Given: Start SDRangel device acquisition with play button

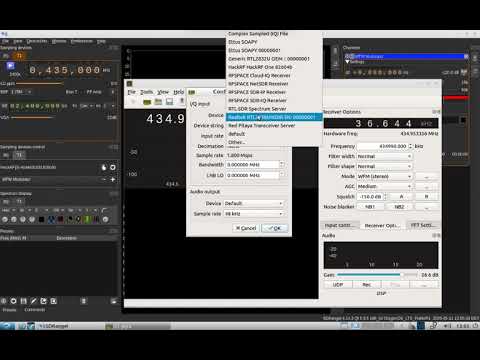Looking at the screenshot, I should tap(11, 66).
